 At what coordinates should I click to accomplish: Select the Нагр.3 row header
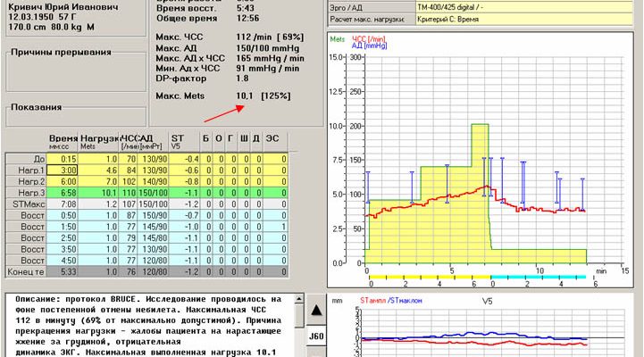pos(24,192)
